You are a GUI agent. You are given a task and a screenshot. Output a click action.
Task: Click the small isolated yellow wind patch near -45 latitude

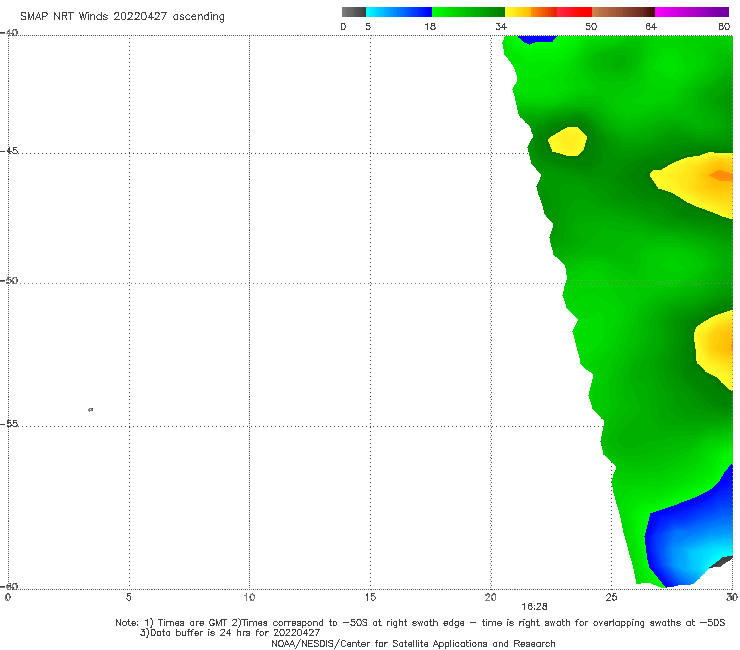(x=568, y=141)
